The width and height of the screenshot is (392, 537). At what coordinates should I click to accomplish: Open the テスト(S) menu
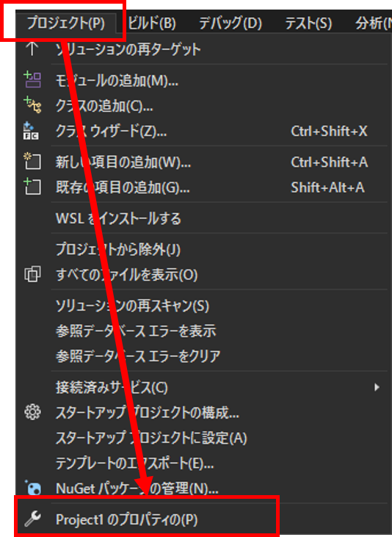308,23
